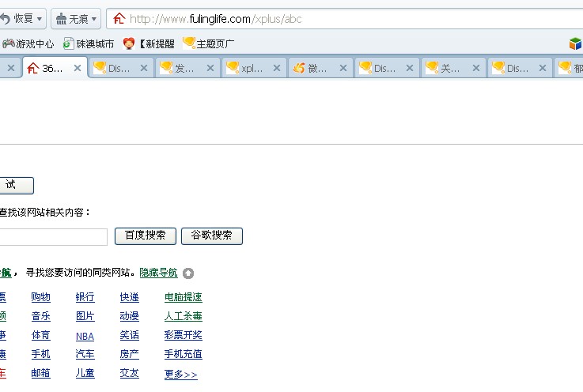Click the site search text field
The image size is (583, 392).
tap(53, 236)
